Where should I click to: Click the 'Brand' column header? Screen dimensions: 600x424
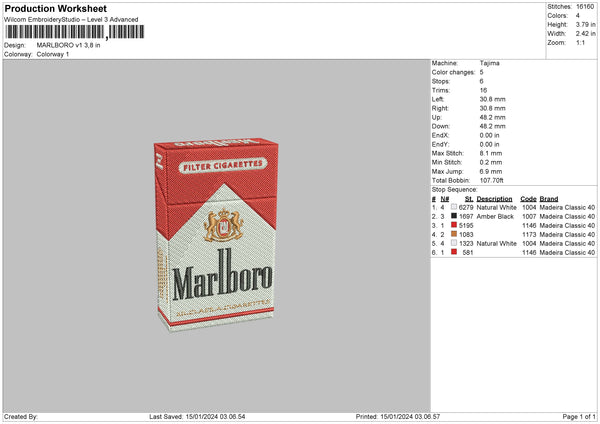point(549,199)
